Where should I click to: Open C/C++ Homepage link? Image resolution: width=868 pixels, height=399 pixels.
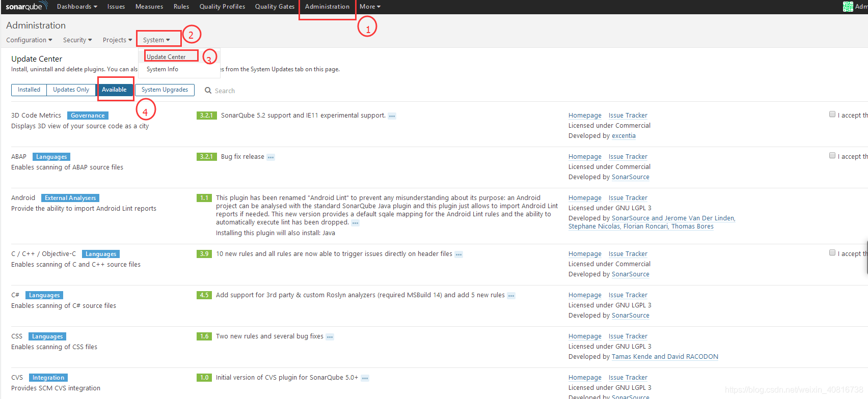click(x=585, y=254)
